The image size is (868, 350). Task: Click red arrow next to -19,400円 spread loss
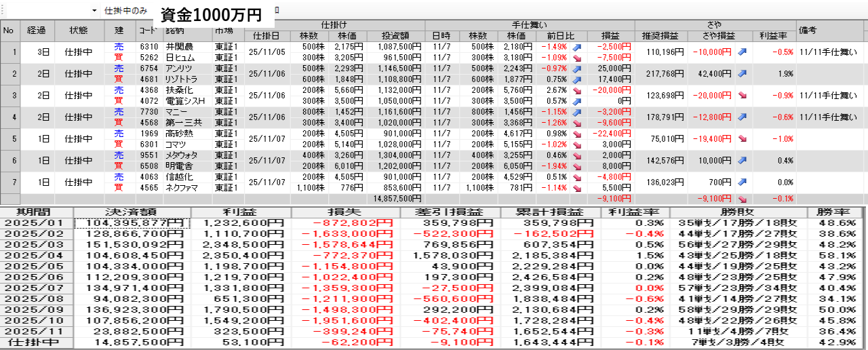tap(743, 139)
